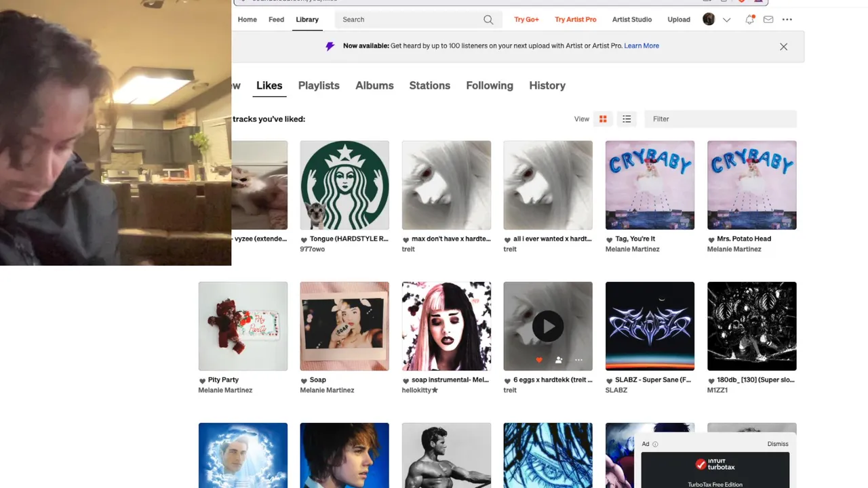
Task: Close the Now available banner
Action: pos(784,47)
